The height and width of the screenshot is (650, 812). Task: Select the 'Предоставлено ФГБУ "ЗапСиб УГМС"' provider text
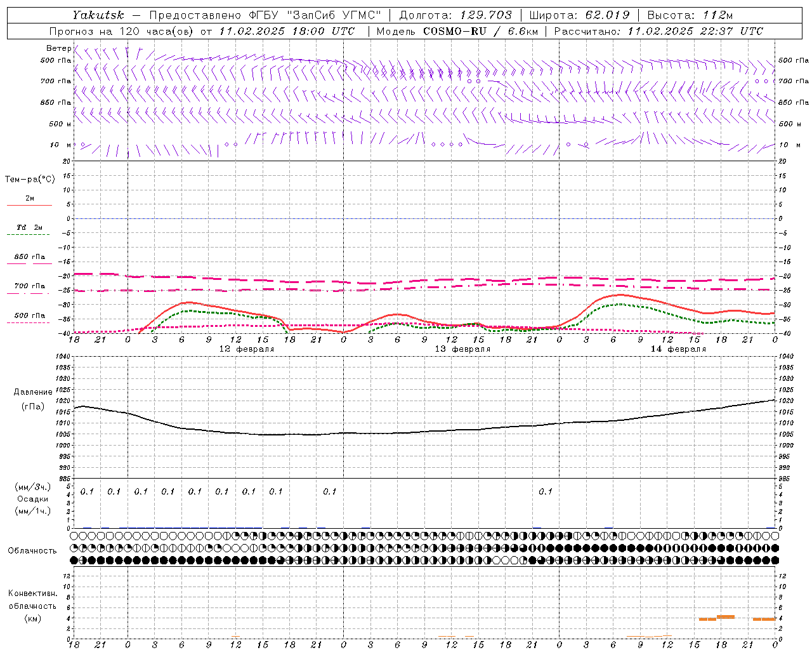(265, 15)
